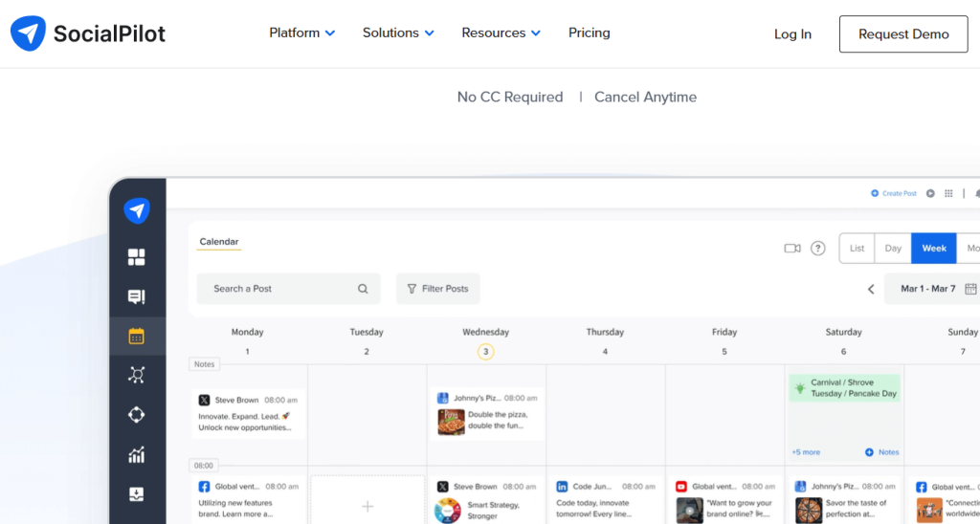
Task: Open Filter Posts
Action: coord(438,289)
